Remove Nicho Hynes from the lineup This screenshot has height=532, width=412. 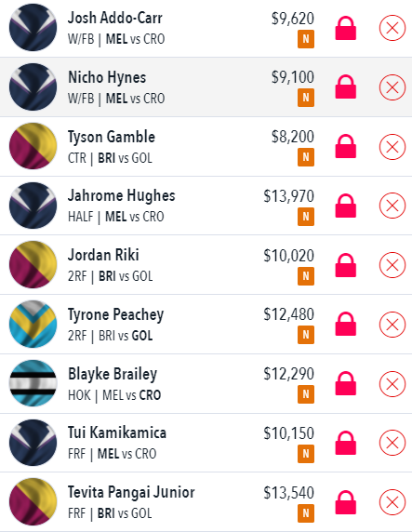pyautogui.click(x=392, y=87)
